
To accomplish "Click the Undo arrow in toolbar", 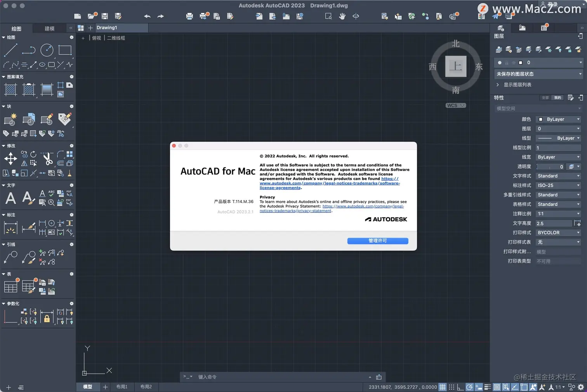I will click(x=147, y=16).
